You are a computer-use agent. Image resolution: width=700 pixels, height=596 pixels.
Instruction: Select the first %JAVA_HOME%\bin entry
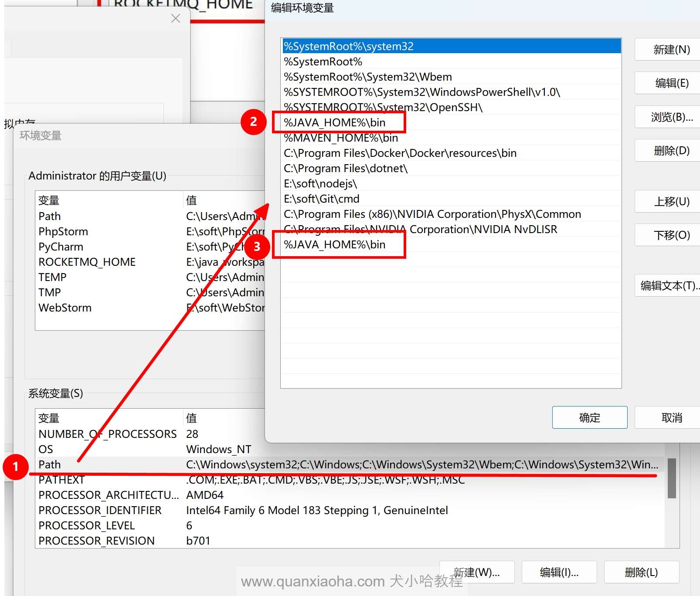[335, 123]
